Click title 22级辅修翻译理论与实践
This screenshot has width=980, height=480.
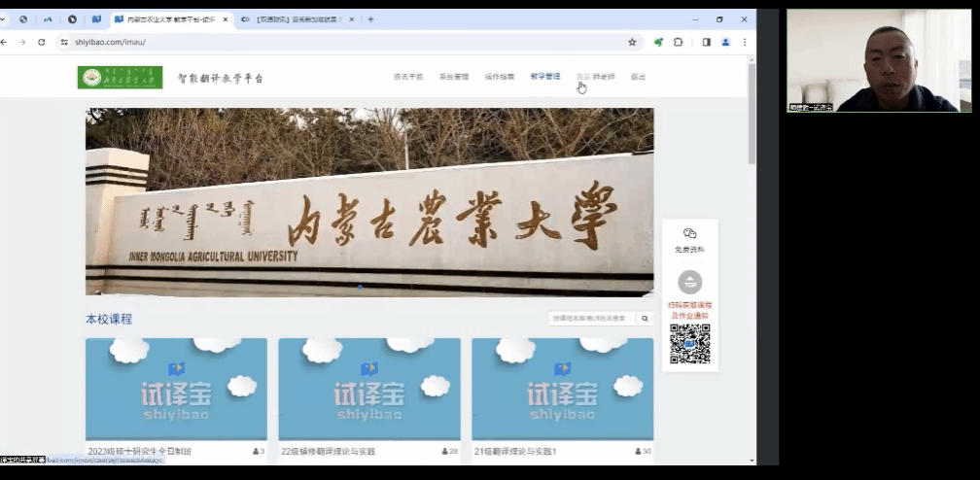[329, 451]
